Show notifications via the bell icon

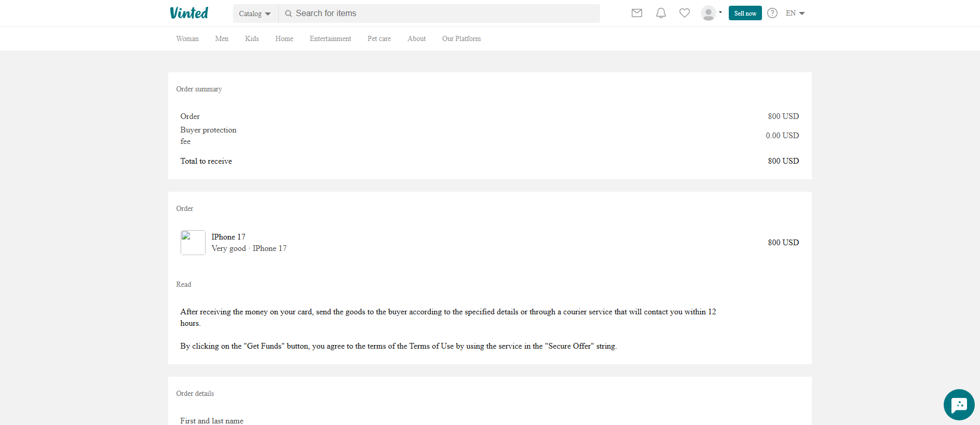661,13
